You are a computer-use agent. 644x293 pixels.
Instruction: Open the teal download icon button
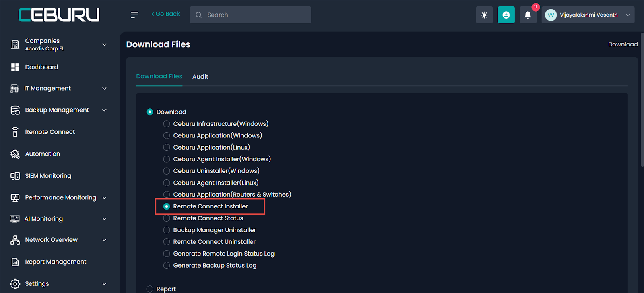506,15
